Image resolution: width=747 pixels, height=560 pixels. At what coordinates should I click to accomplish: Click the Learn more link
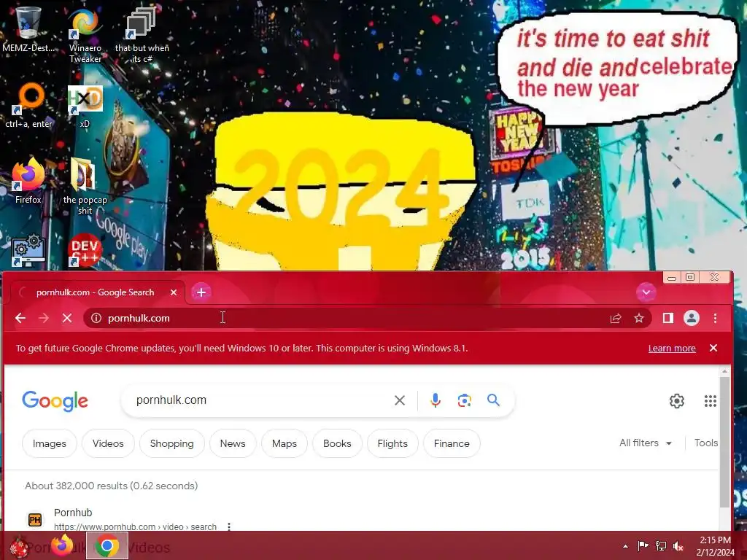coord(672,348)
